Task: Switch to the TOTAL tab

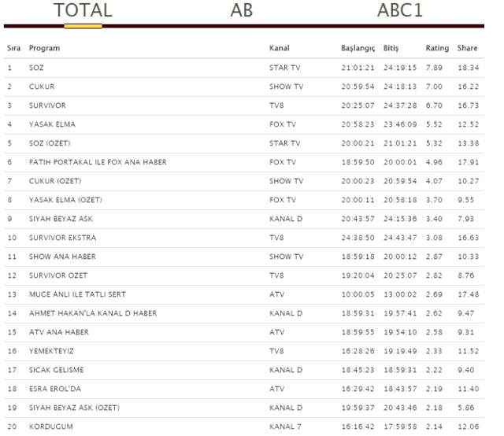Action: [x=83, y=10]
